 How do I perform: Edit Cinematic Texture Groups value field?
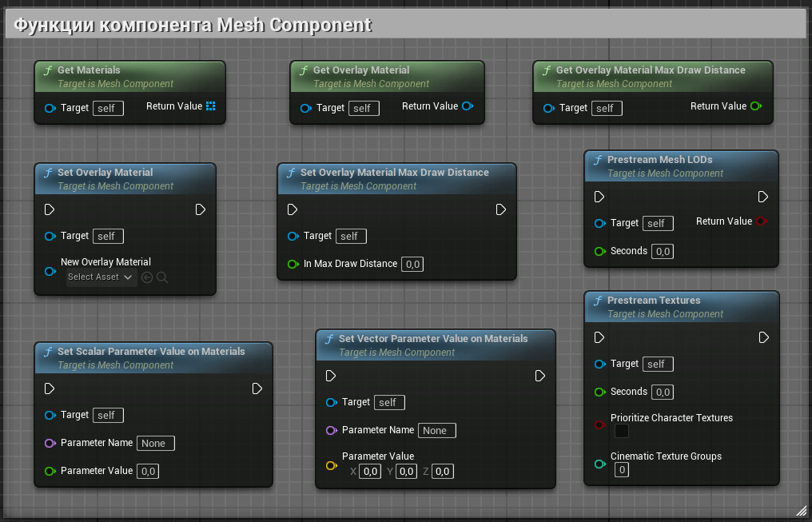click(x=622, y=470)
